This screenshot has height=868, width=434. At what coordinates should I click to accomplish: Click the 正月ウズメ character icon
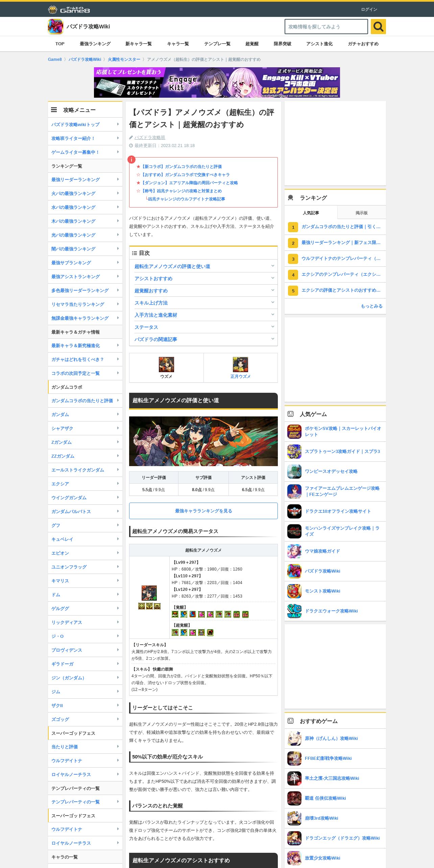pos(240,364)
